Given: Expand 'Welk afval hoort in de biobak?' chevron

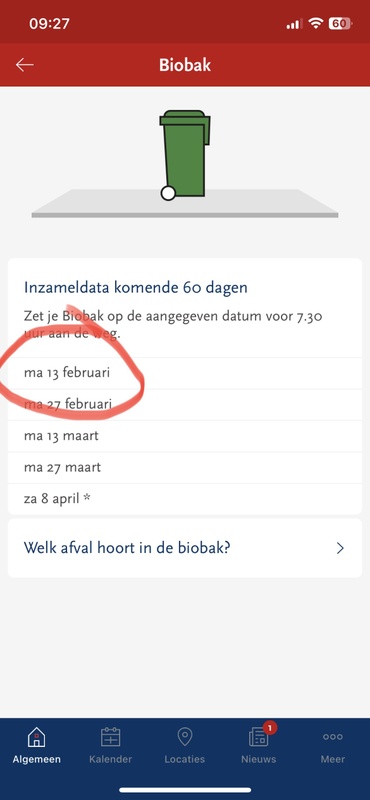Looking at the screenshot, I should click(x=340, y=548).
